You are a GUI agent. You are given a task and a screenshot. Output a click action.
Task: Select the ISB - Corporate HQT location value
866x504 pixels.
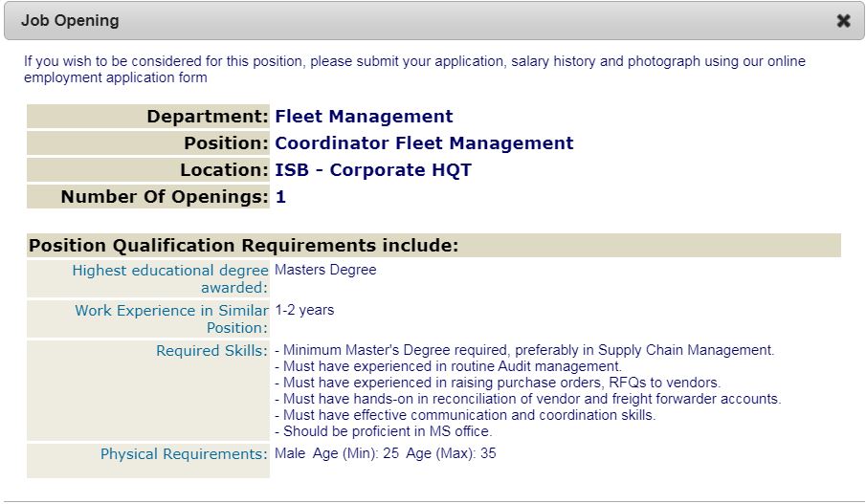[373, 170]
